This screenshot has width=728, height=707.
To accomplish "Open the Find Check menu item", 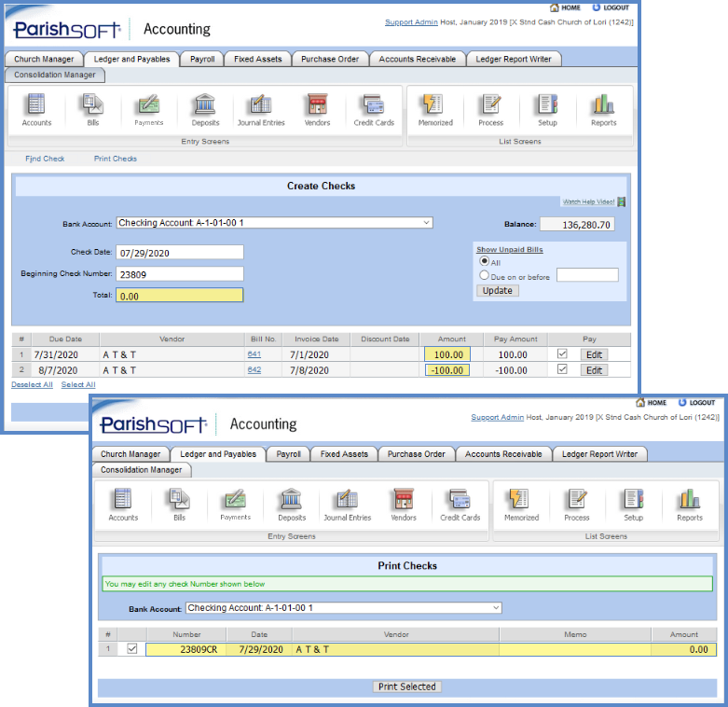I will pyautogui.click(x=45, y=159).
